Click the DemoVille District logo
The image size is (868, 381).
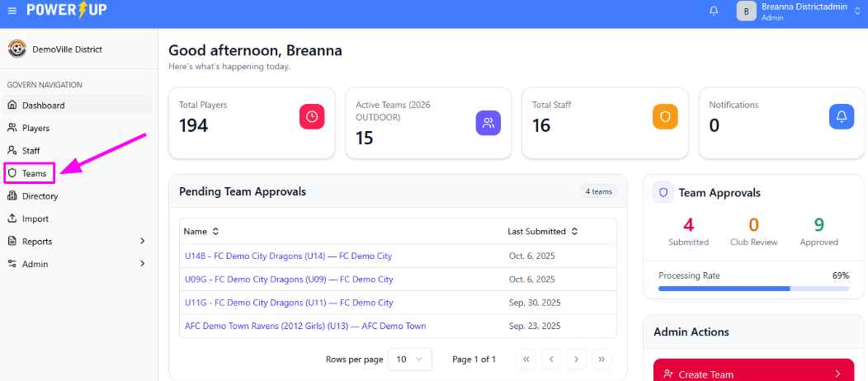tap(17, 49)
